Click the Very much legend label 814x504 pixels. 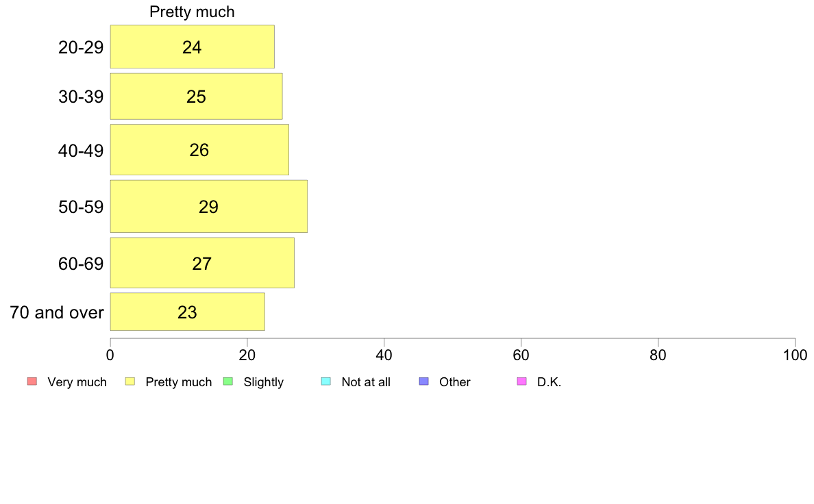tap(77, 382)
